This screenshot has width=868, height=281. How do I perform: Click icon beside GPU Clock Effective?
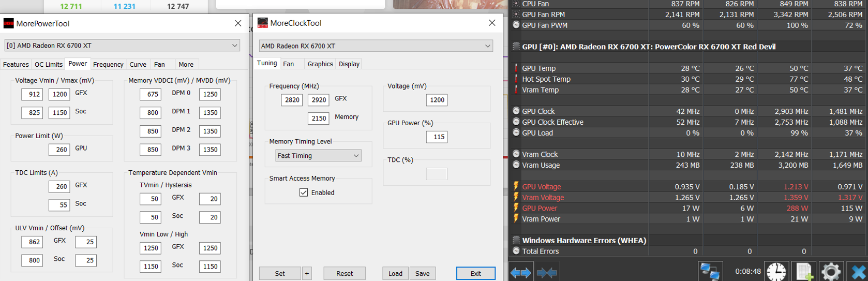click(516, 122)
